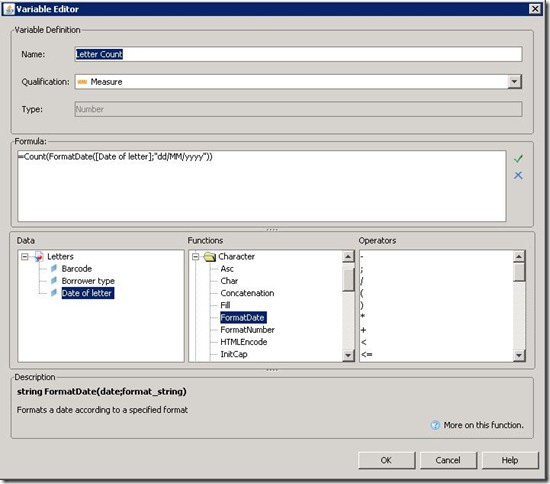Image resolution: width=550 pixels, height=484 pixels.
Task: Collapse the Letters data tree
Action: coord(25,257)
